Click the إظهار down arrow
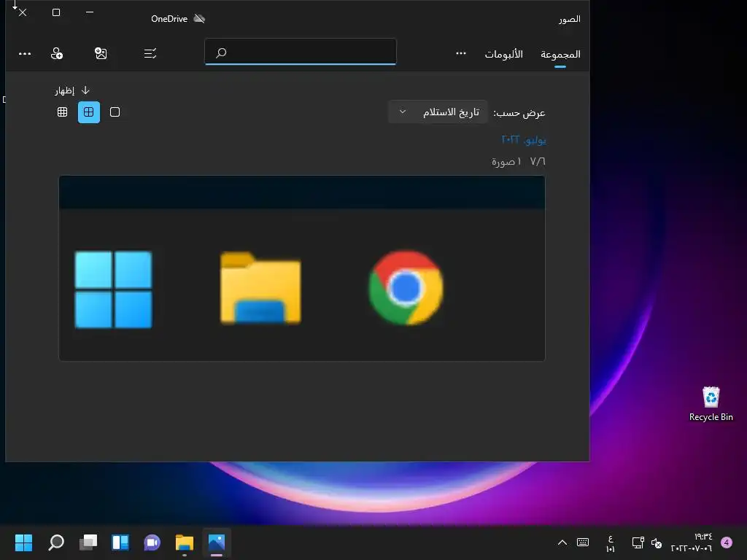This screenshot has height=560, width=747. pyautogui.click(x=85, y=90)
